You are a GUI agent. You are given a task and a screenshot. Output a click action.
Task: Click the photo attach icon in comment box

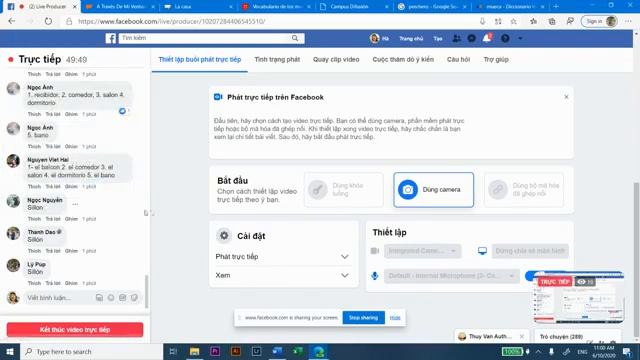99,298
